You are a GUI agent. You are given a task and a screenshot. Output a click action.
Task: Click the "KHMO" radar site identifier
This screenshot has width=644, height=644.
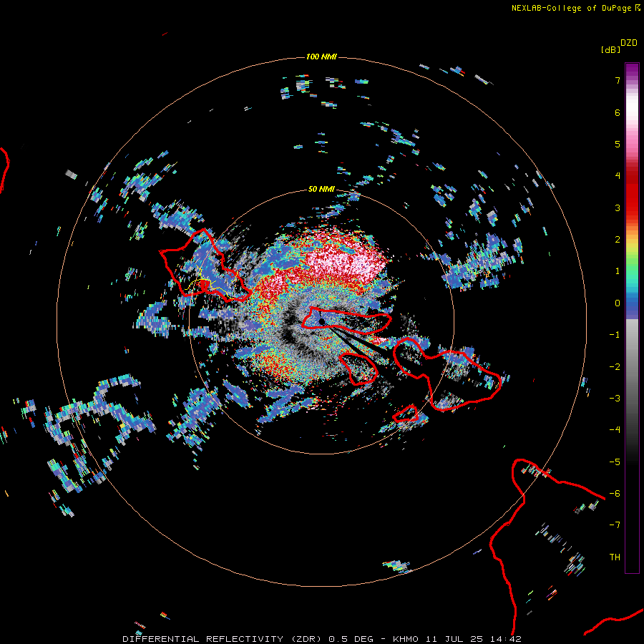pyautogui.click(x=406, y=639)
